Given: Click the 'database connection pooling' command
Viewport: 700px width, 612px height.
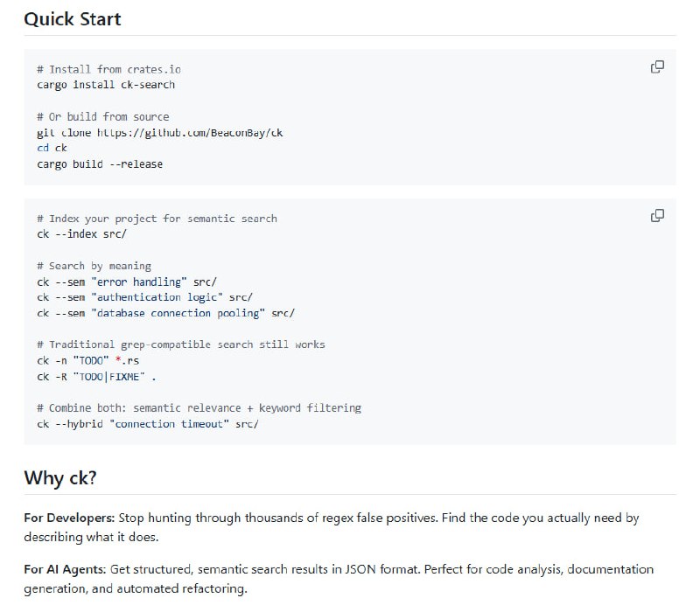Looking at the screenshot, I should [x=165, y=313].
